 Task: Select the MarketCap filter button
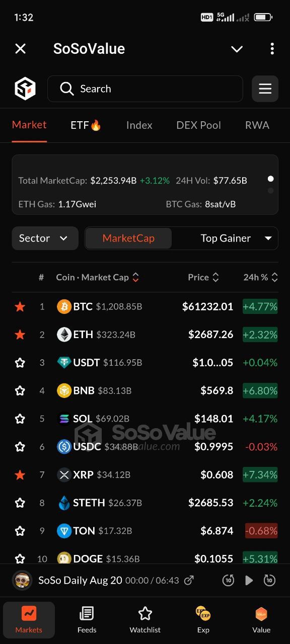(x=128, y=238)
